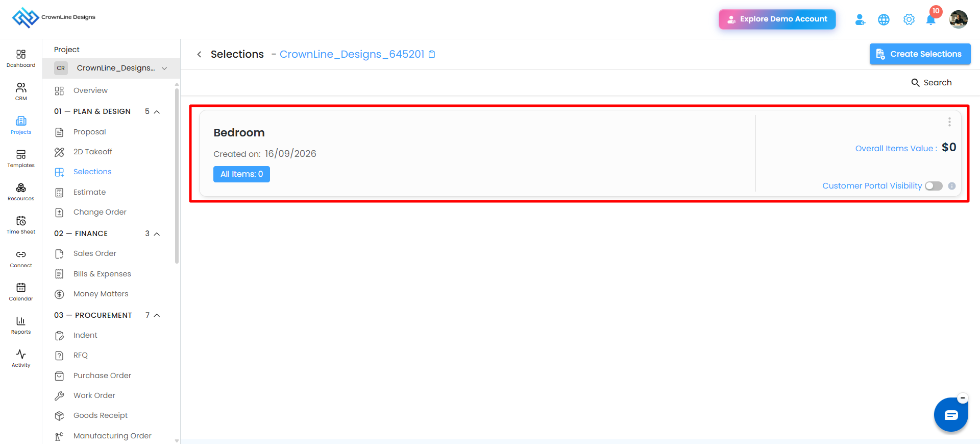Open the notifications bell icon
980x444 pixels.
pyautogui.click(x=931, y=20)
